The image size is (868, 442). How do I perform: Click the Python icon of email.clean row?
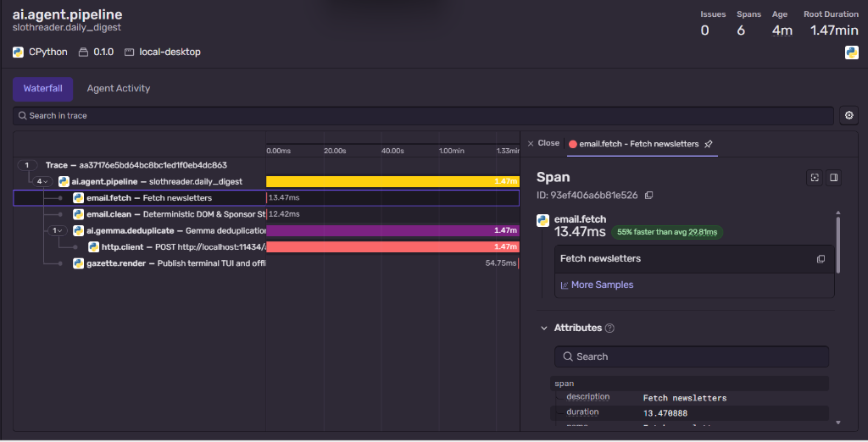pos(78,214)
